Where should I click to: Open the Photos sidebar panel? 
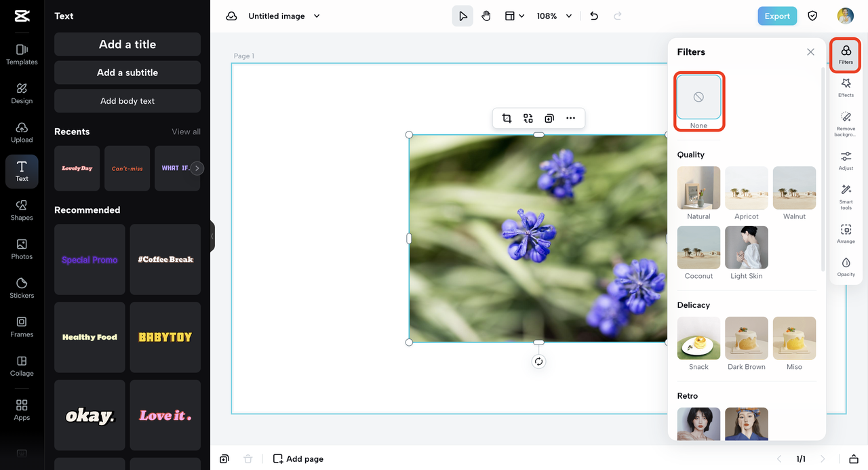coord(22,249)
